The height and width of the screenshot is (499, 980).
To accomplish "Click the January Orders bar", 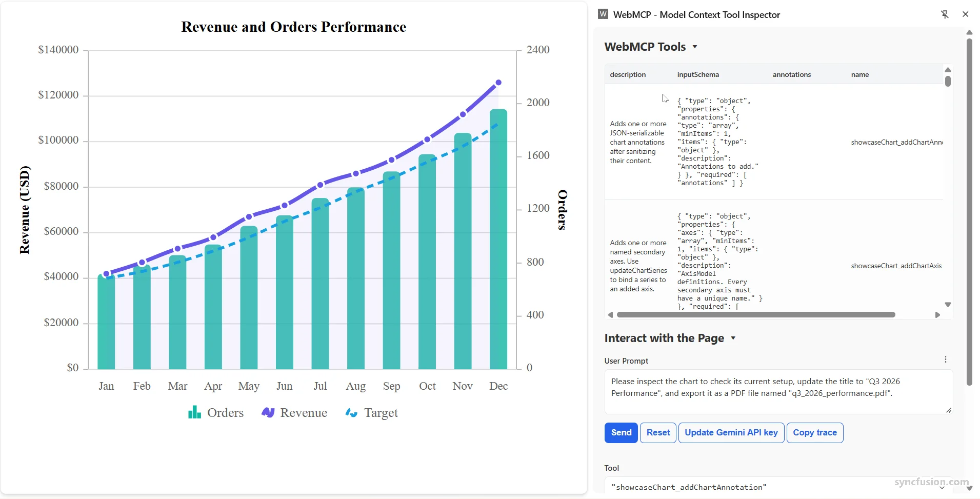I will 106,322.
